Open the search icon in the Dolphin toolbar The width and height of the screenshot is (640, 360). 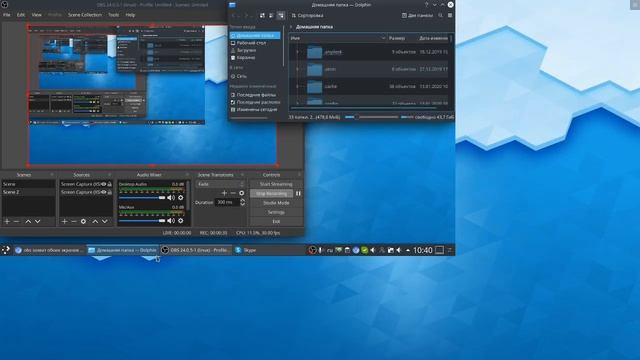(x=440, y=16)
